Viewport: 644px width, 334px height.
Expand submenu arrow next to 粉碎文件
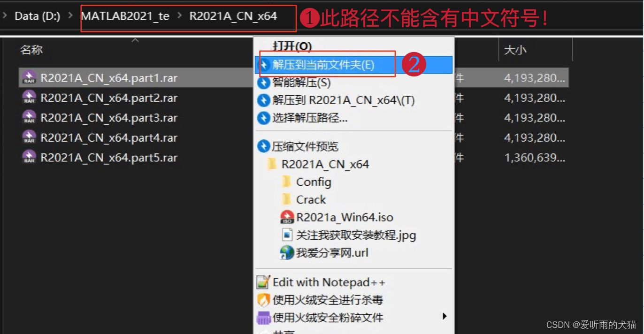coord(445,316)
